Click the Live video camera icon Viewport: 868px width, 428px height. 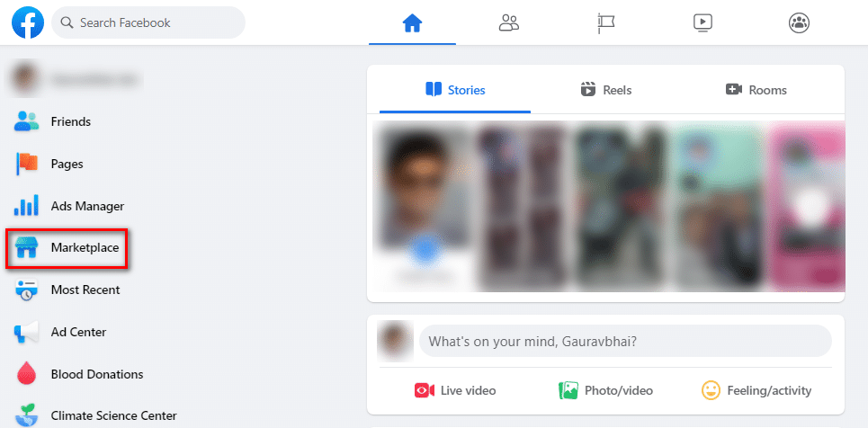[424, 390]
